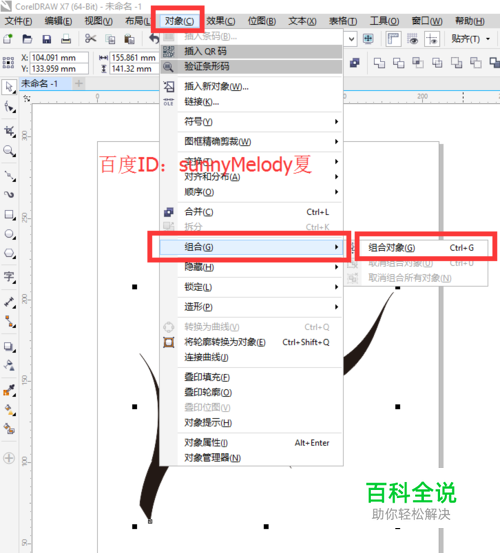
Task: Click the toolbox quick customize plus
Action: click(x=9, y=458)
